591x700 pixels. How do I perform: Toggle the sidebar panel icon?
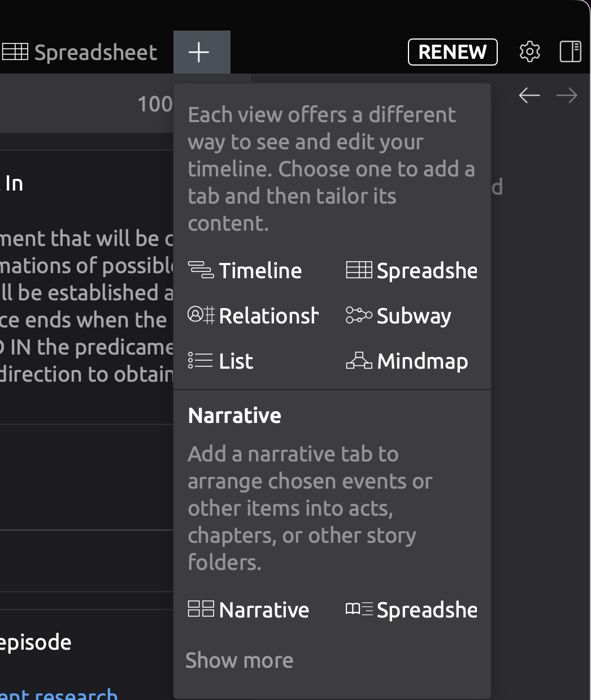point(570,51)
